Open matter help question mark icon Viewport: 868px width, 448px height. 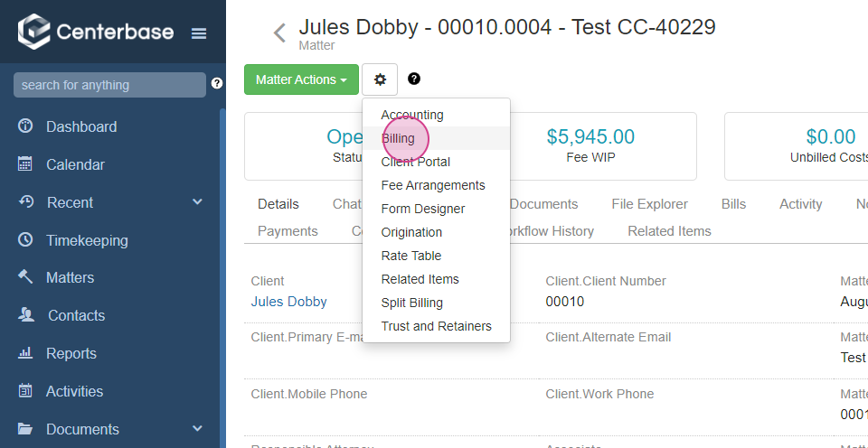(x=414, y=79)
